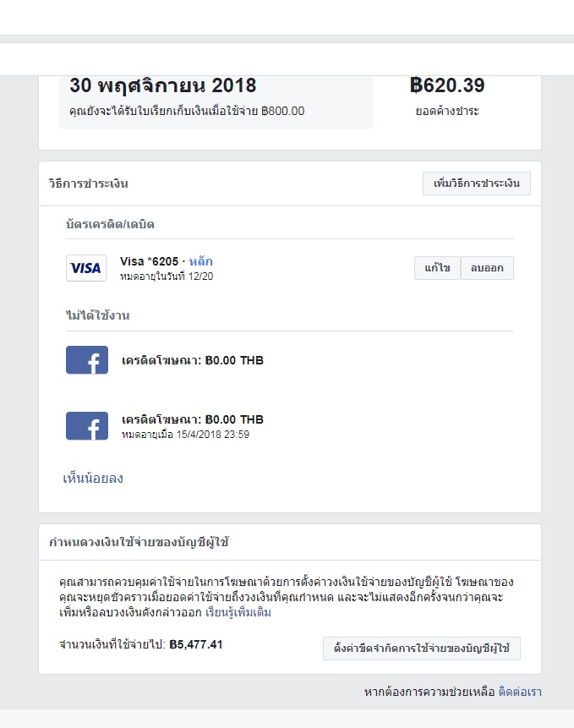Click the ฿5,477.41 amount spent value
The width and height of the screenshot is (574, 728).
click(196, 644)
